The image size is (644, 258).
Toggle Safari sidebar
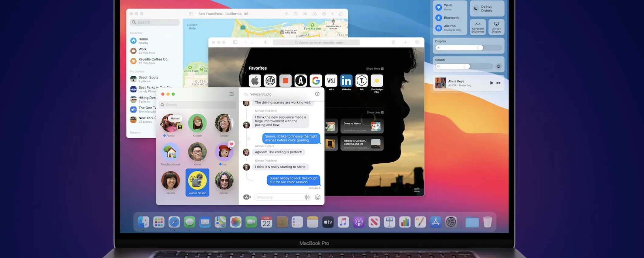(235, 42)
